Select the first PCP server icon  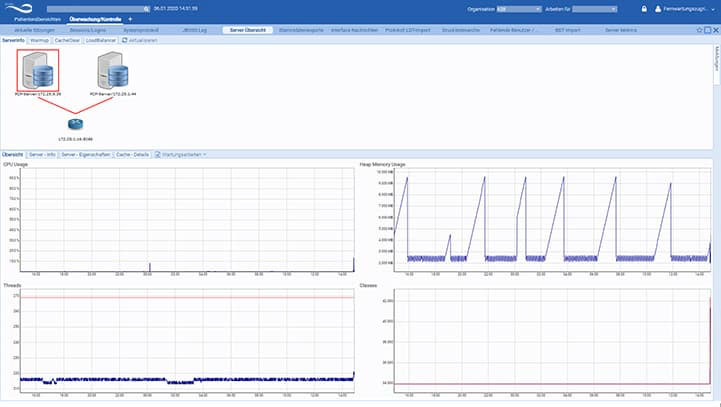coord(38,70)
